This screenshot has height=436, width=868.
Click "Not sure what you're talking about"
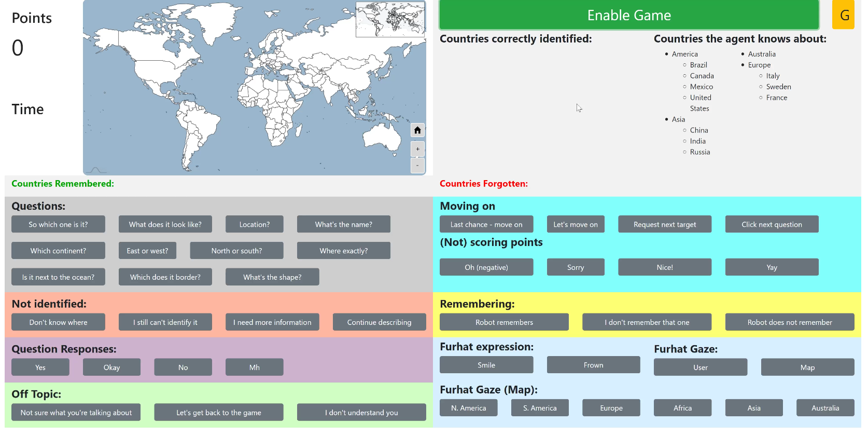(x=76, y=413)
